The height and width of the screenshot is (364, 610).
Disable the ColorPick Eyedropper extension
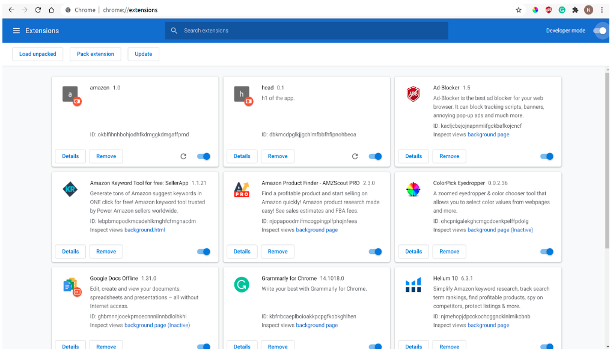(x=547, y=252)
